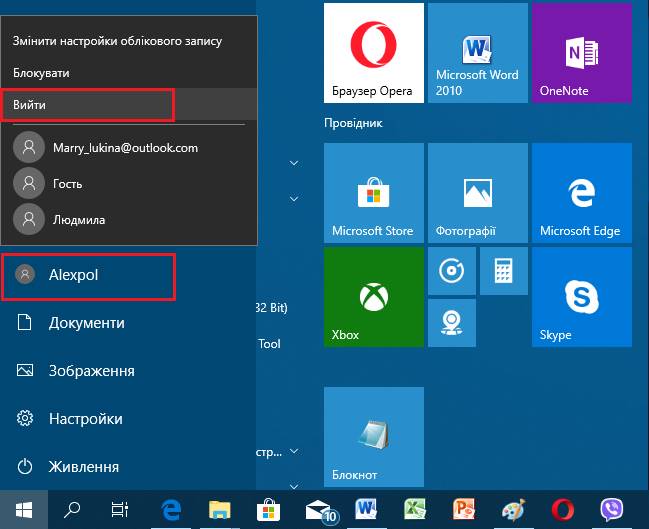Open taskbar search magnifier
649x529 pixels.
pos(72,510)
